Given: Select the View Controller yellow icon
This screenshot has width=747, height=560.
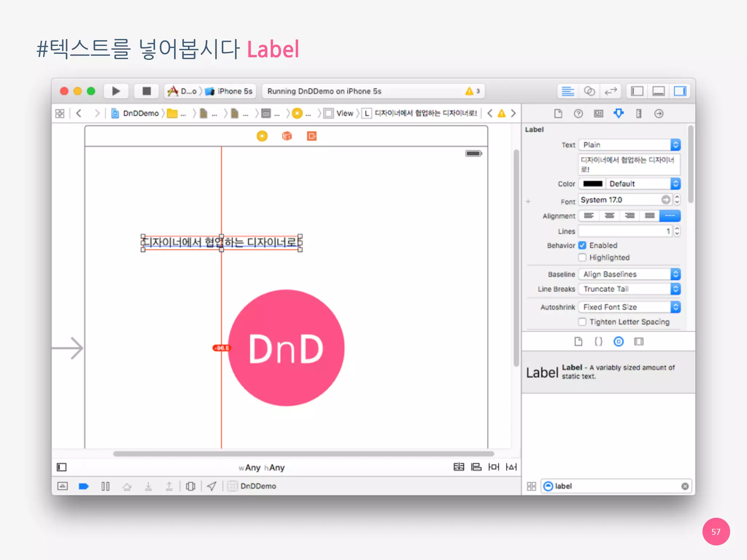Looking at the screenshot, I should [262, 136].
